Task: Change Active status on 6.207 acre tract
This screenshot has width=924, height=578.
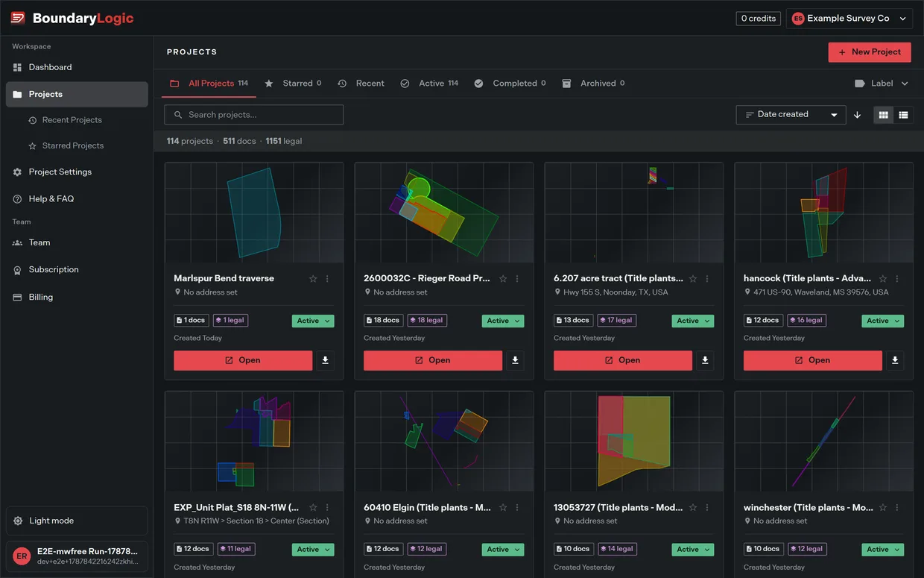Action: (693, 321)
